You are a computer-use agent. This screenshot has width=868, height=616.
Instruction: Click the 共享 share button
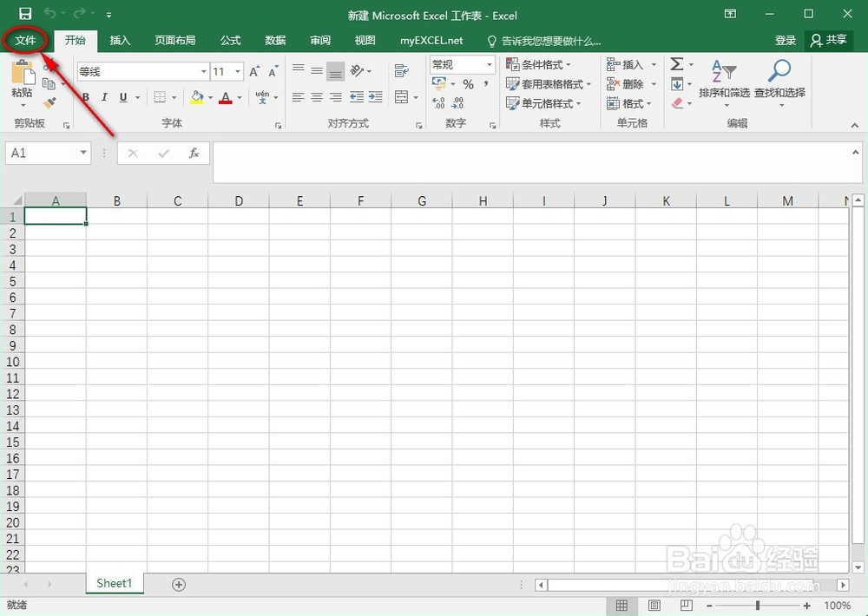click(828, 41)
